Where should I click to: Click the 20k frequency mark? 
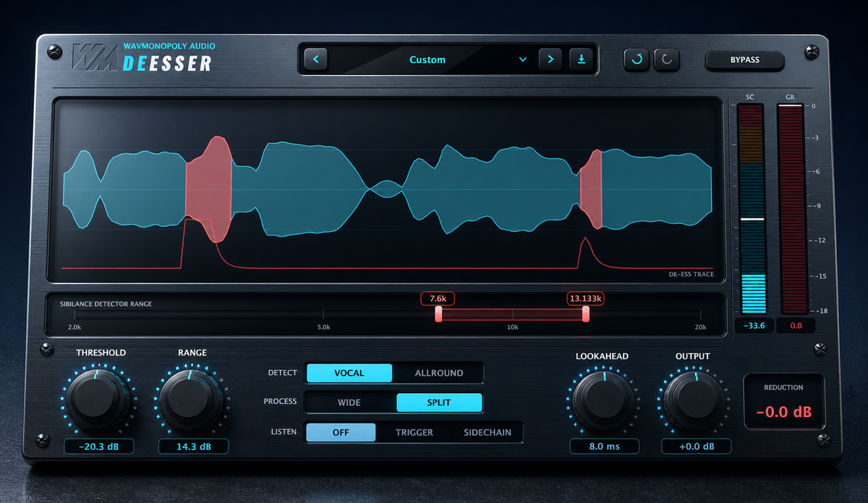[700, 327]
